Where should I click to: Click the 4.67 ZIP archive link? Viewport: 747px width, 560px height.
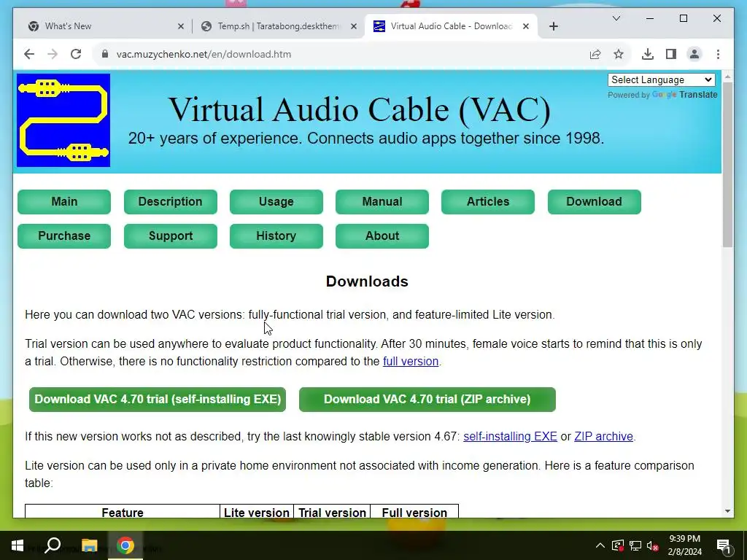pos(603,437)
